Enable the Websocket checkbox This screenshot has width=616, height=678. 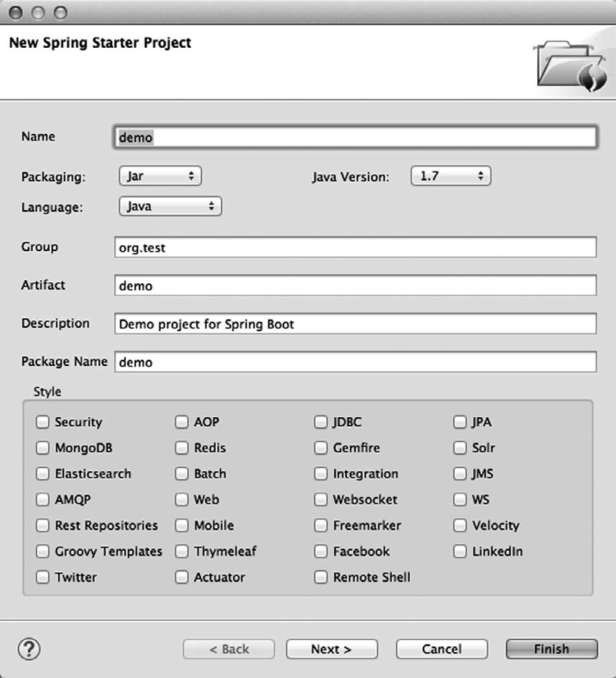click(x=321, y=500)
